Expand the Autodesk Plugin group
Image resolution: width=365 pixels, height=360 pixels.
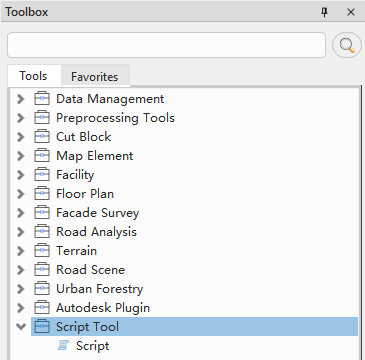tap(21, 308)
